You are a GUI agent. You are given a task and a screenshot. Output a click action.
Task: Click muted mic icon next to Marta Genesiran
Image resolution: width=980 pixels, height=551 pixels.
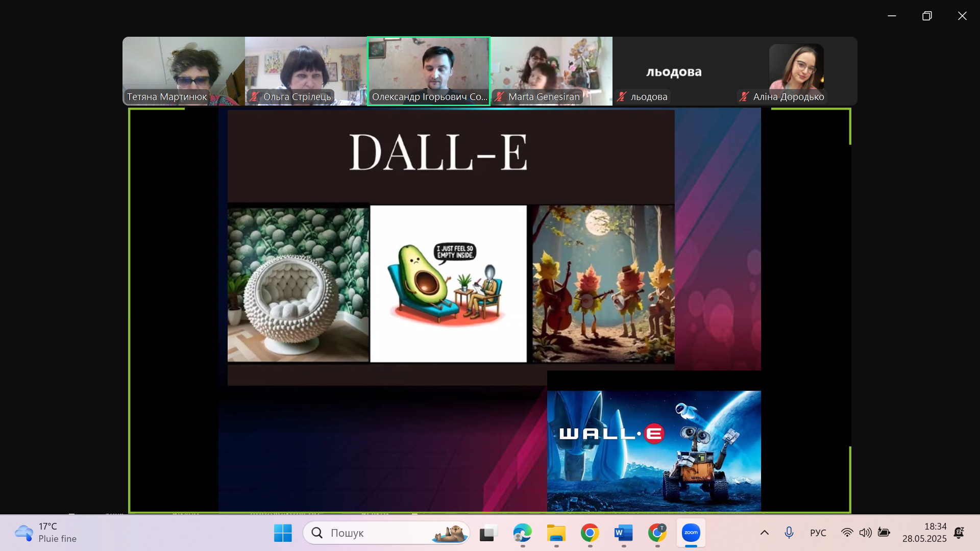tap(499, 96)
